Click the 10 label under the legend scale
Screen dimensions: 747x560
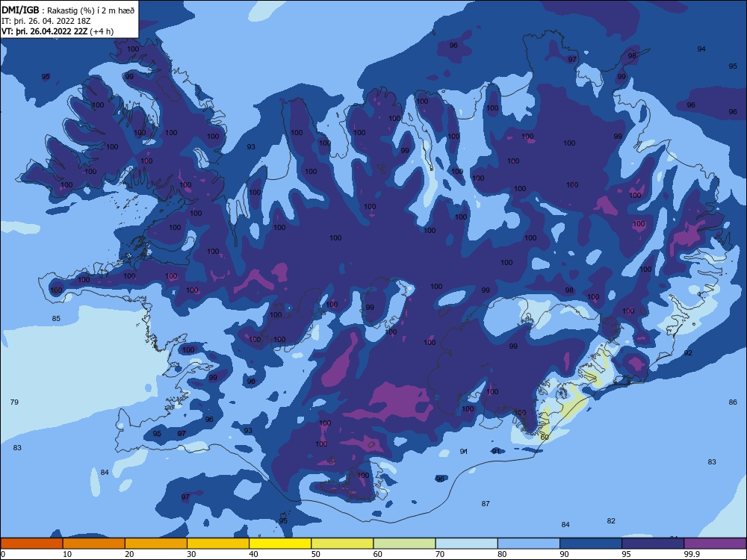tap(67, 554)
